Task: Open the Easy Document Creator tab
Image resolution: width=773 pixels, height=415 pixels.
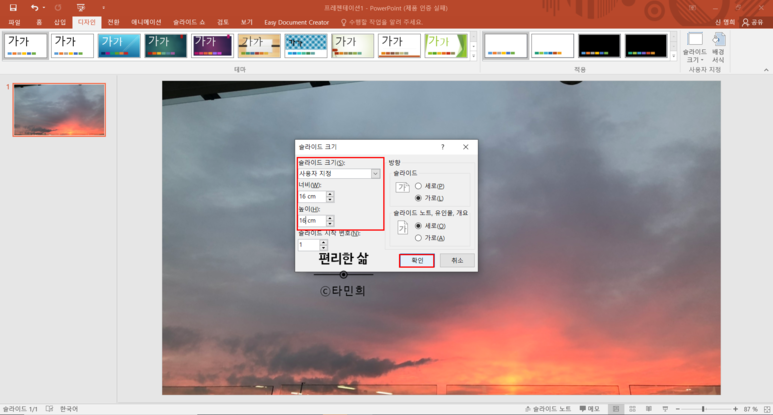Action: (296, 22)
